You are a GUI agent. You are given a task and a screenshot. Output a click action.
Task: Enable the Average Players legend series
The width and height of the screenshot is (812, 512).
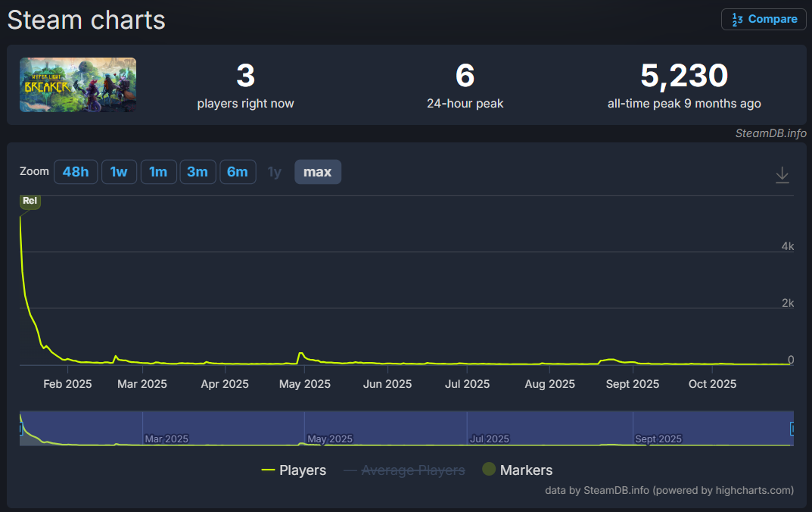404,470
